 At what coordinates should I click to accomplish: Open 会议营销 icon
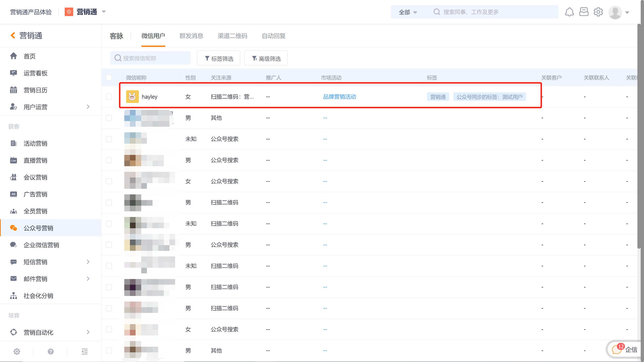coord(13,177)
